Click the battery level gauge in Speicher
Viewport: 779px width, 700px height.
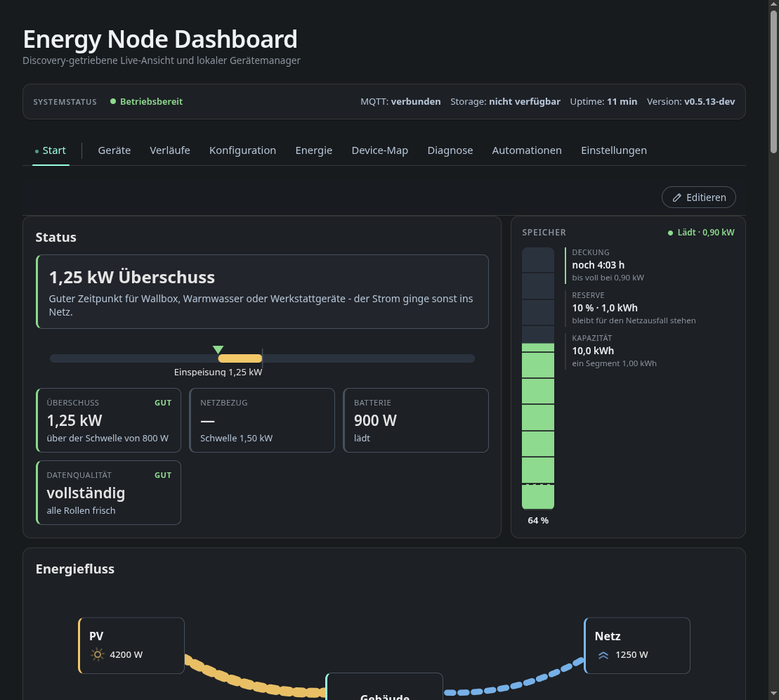pos(538,378)
